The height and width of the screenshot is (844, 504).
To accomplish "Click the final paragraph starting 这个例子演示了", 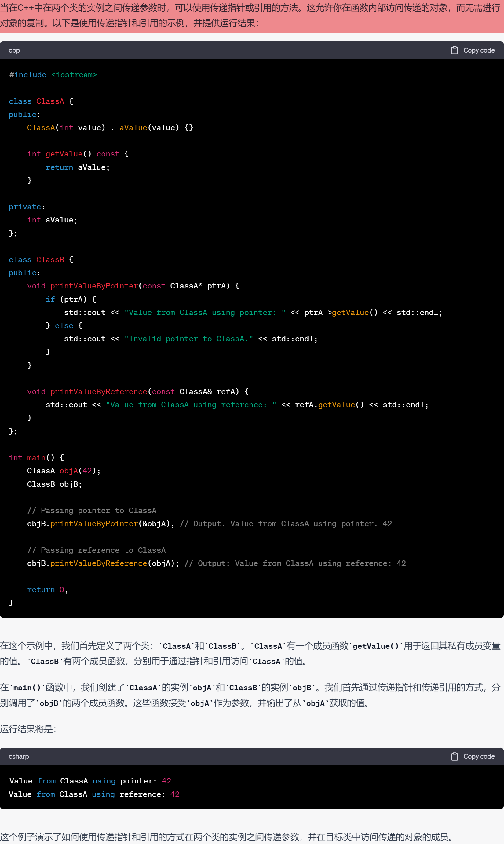I will (x=227, y=837).
